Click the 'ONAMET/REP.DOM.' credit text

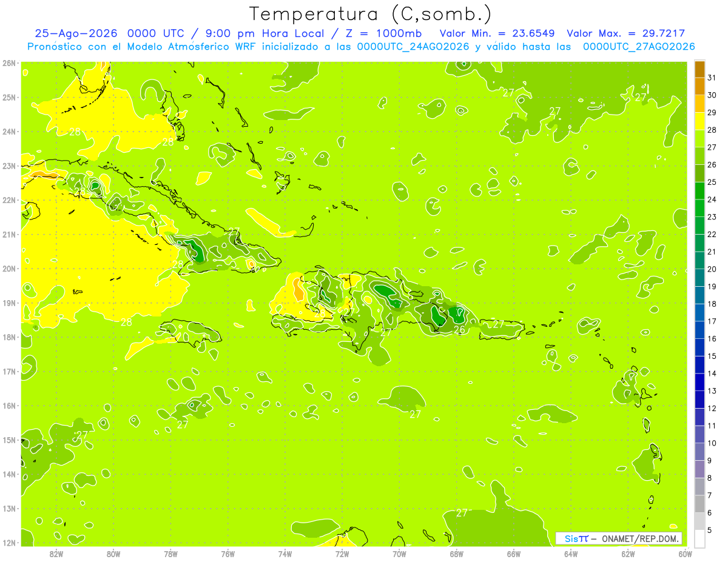[639, 538]
